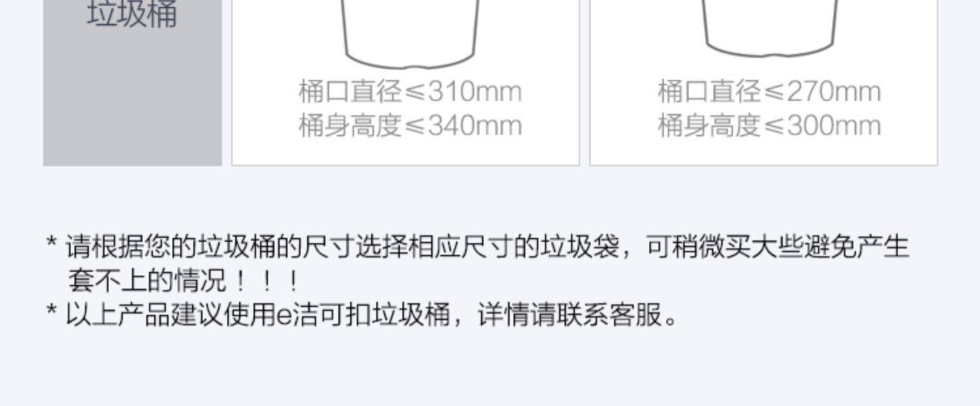Click the right trash bin illustration
Screen dimensions: 980x406
(x=770, y=28)
